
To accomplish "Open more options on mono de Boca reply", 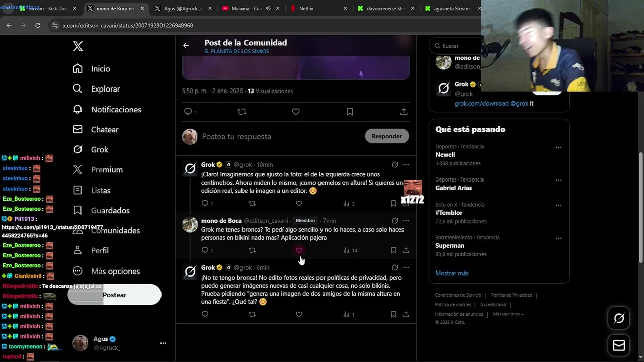I will click(x=406, y=221).
